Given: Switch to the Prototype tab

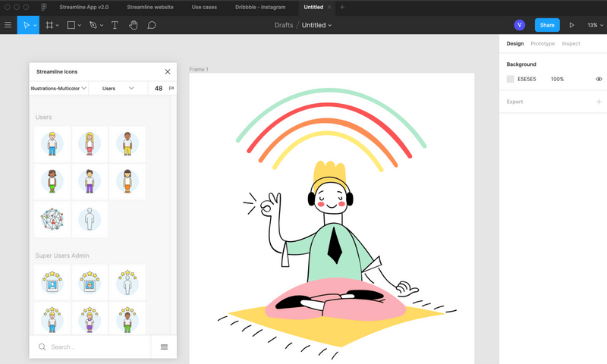Looking at the screenshot, I should pyautogui.click(x=543, y=43).
